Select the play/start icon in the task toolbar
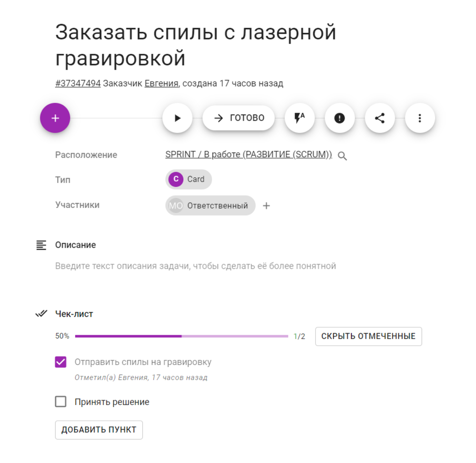This screenshot has height=463, width=476. coord(177,118)
